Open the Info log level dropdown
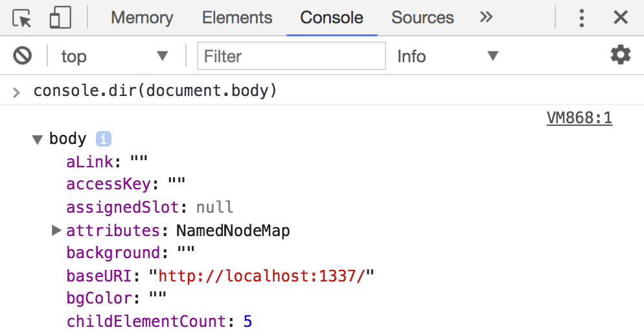Image resolution: width=644 pixels, height=336 pixels. click(x=448, y=56)
